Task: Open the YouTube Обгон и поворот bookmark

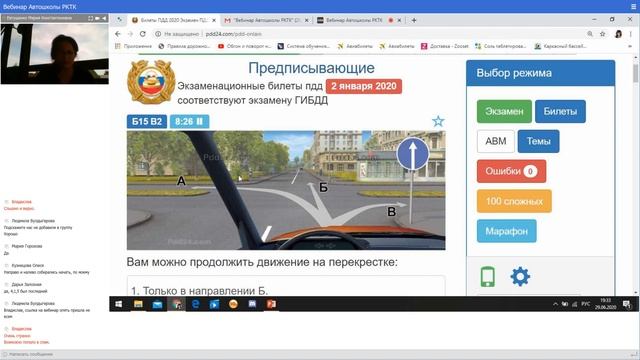Action: tap(244, 46)
